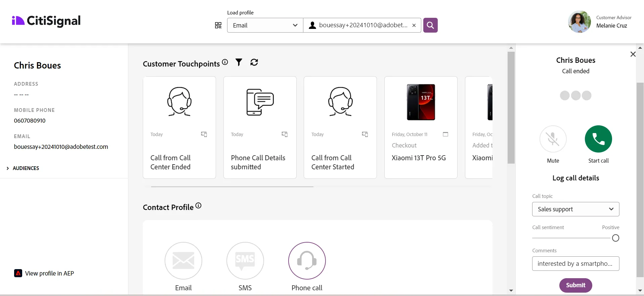Screen dimensions: 644x296
Task: Select the Email contact channel
Action: (x=183, y=261)
